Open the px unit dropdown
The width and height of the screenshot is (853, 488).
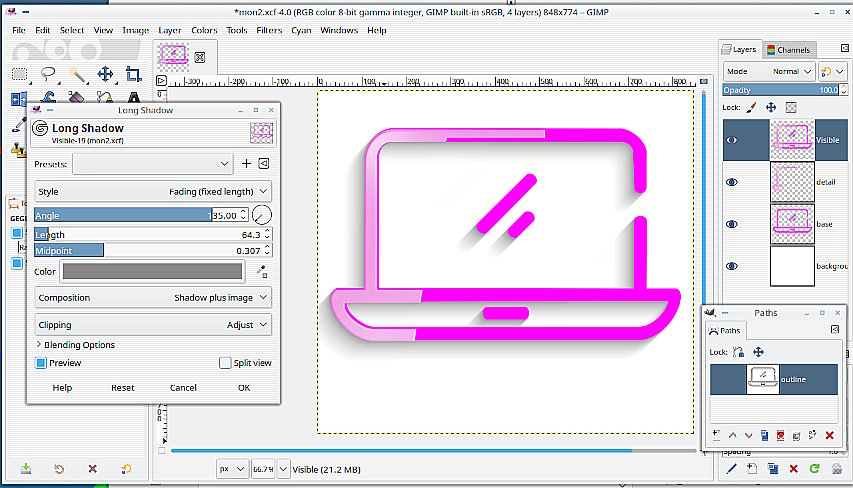pyautogui.click(x=232, y=469)
